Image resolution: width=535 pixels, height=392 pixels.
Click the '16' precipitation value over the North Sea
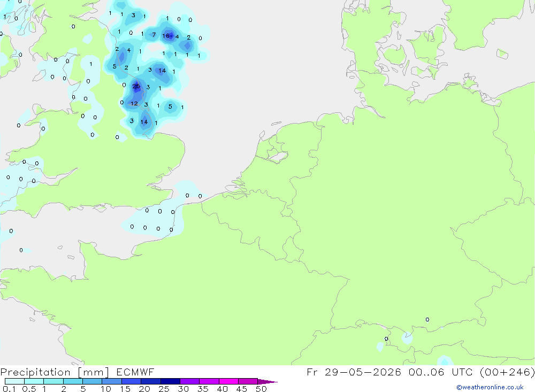tap(166, 35)
